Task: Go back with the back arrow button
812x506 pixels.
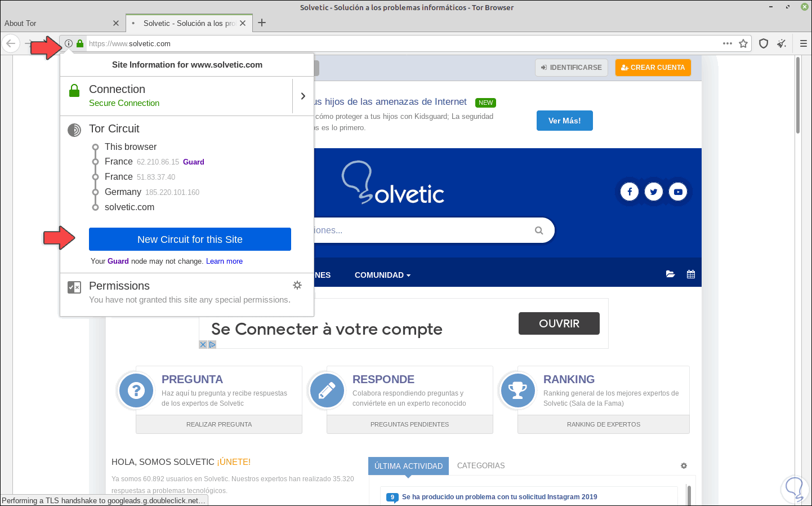Action: click(11, 43)
